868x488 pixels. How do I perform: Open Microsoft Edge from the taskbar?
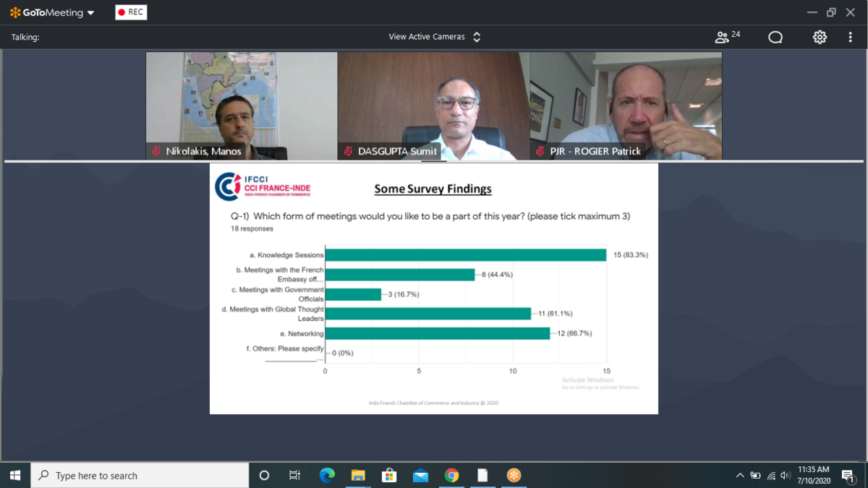click(x=327, y=475)
